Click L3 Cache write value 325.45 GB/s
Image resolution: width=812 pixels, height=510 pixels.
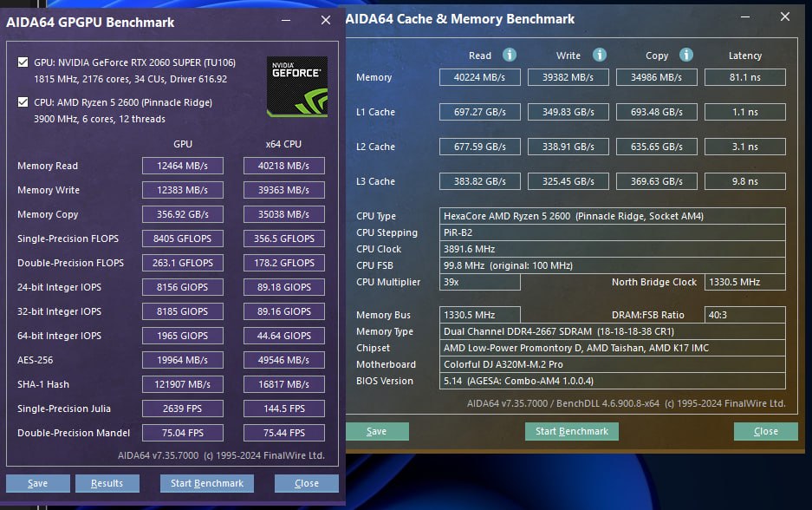point(568,181)
